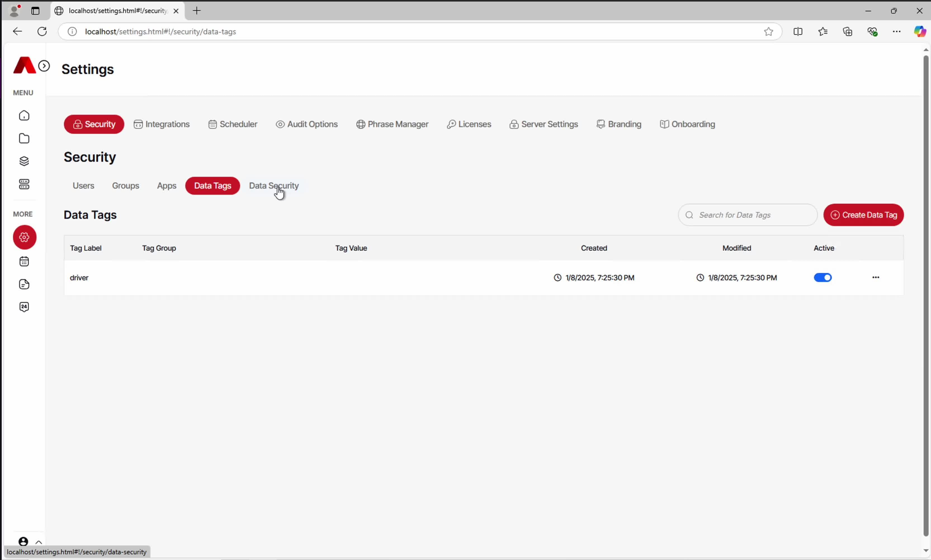Click the red settings gear sidebar icon
This screenshot has height=560, width=931.
[25, 237]
